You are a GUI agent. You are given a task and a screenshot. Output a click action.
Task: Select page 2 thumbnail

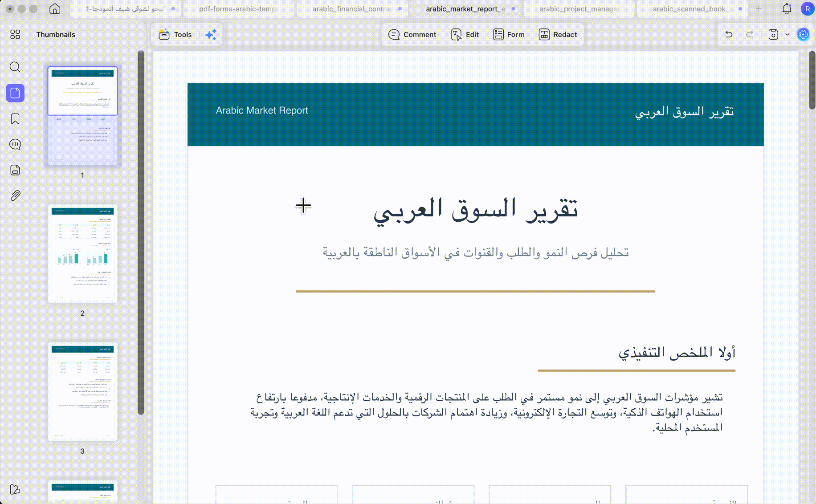point(82,254)
